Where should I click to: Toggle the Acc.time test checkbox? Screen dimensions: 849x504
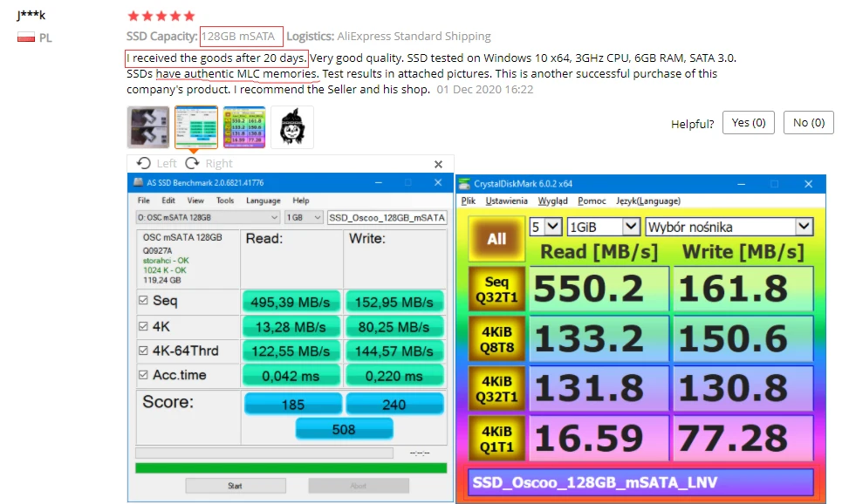[x=143, y=375]
